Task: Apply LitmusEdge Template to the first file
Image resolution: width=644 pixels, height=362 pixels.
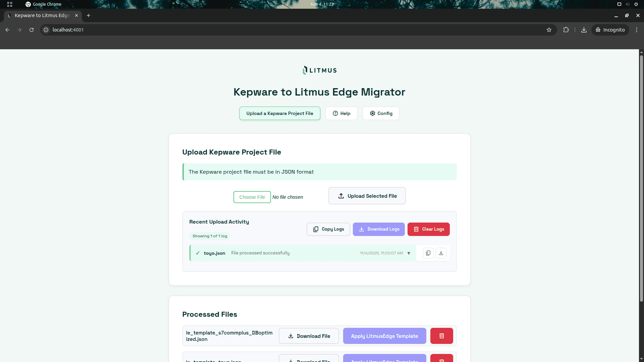Action: click(384, 336)
